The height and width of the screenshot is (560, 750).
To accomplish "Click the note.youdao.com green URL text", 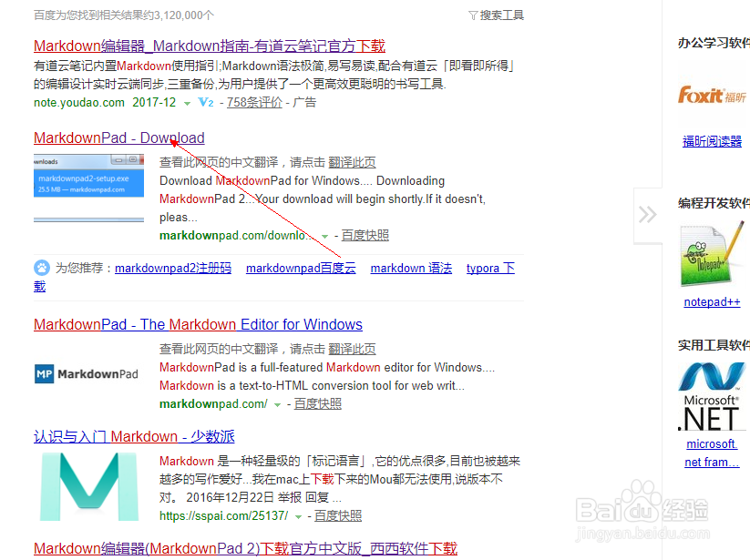I will point(79,102).
